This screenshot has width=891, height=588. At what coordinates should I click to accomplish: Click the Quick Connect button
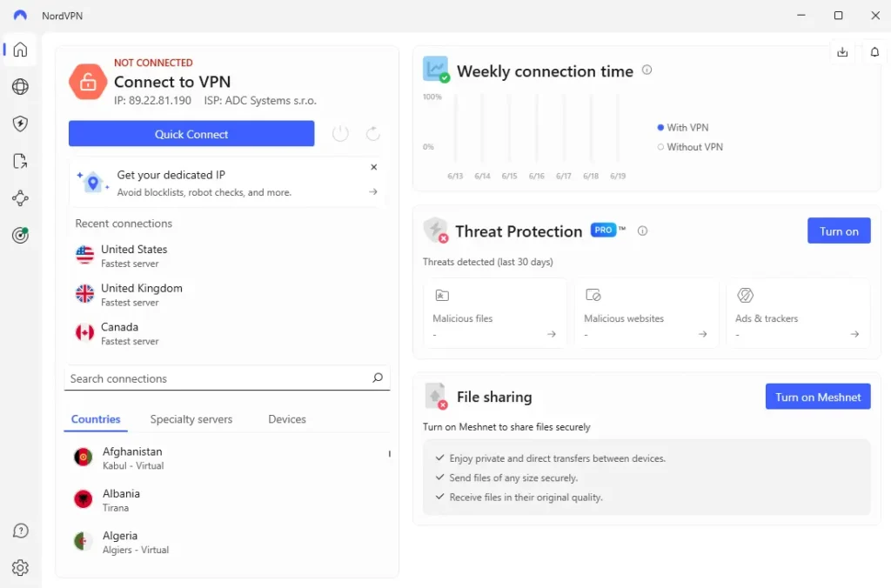point(191,134)
